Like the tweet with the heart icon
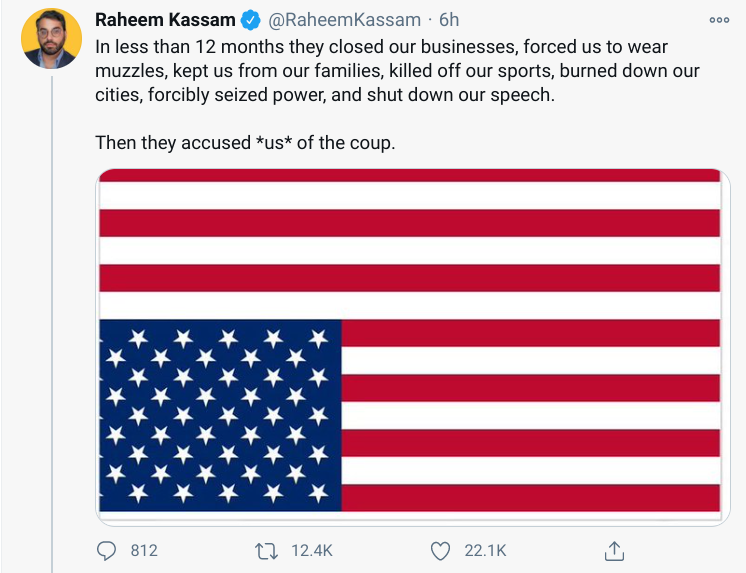Image resolution: width=746 pixels, height=573 pixels. (x=440, y=550)
